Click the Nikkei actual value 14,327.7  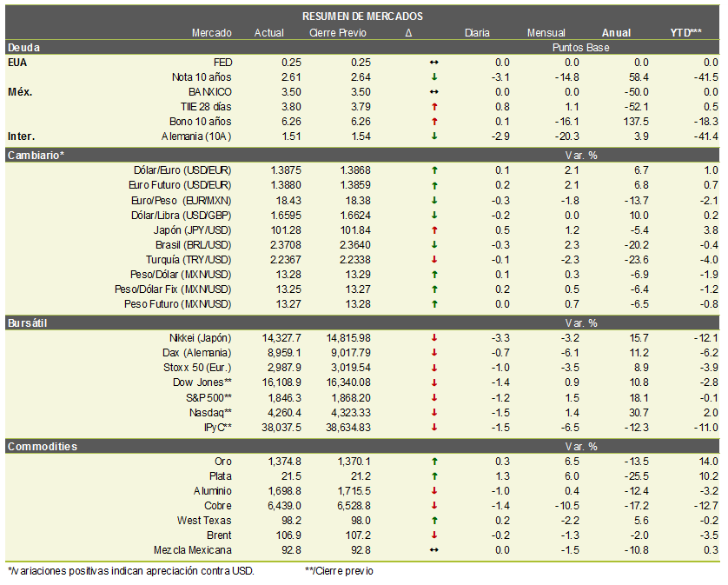[281, 338]
